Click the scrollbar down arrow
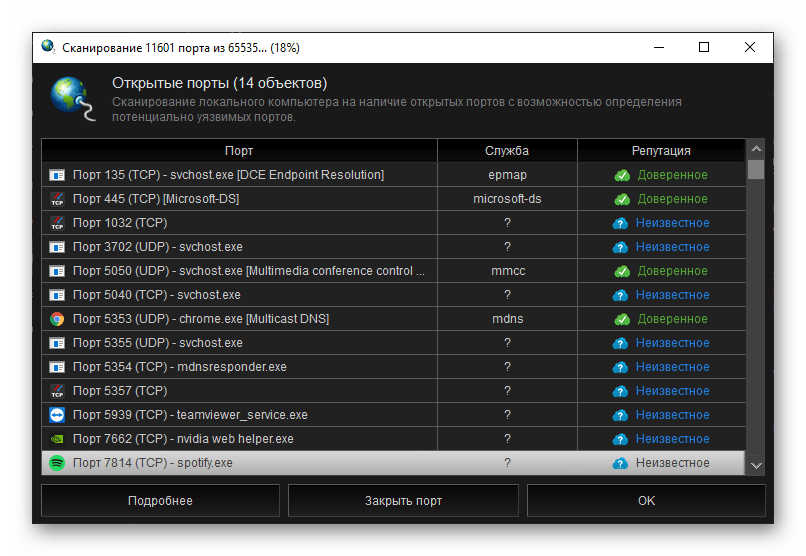The width and height of the screenshot is (806, 556). click(x=756, y=466)
